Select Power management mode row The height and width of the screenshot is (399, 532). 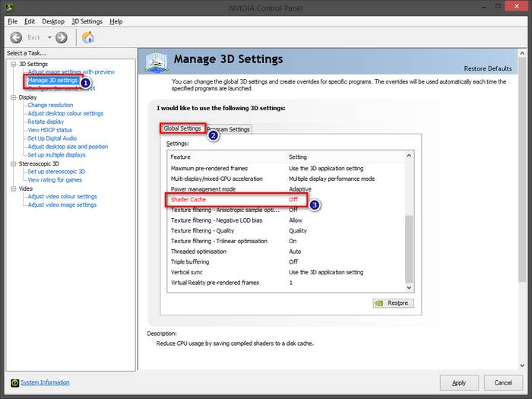point(286,189)
